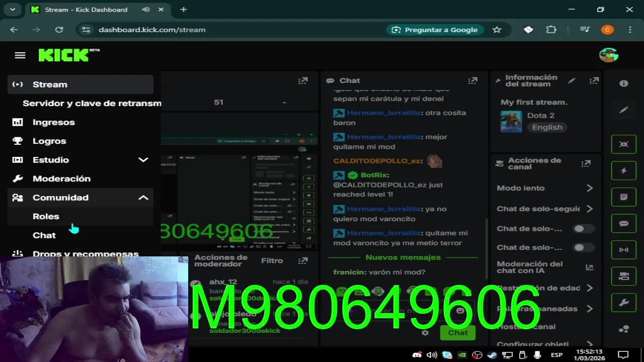Open Chrome extensions puzzle icon
This screenshot has width=644, height=362.
tap(551, 30)
